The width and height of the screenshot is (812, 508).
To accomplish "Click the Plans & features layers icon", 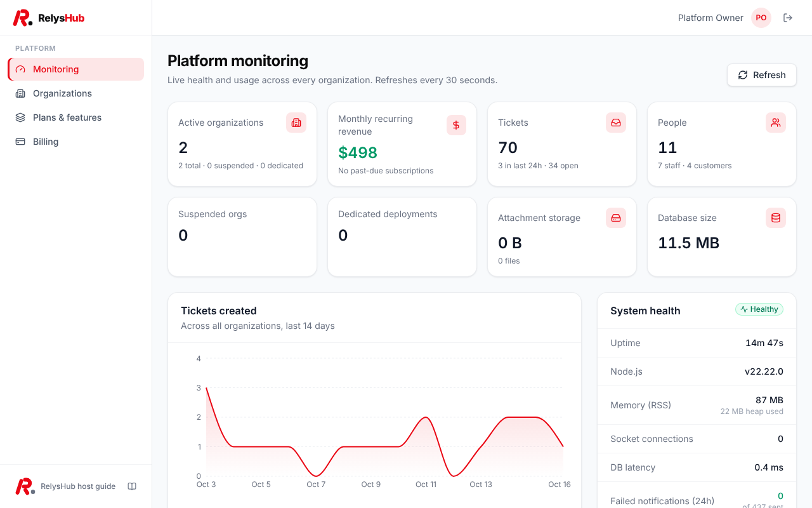I will (x=20, y=117).
